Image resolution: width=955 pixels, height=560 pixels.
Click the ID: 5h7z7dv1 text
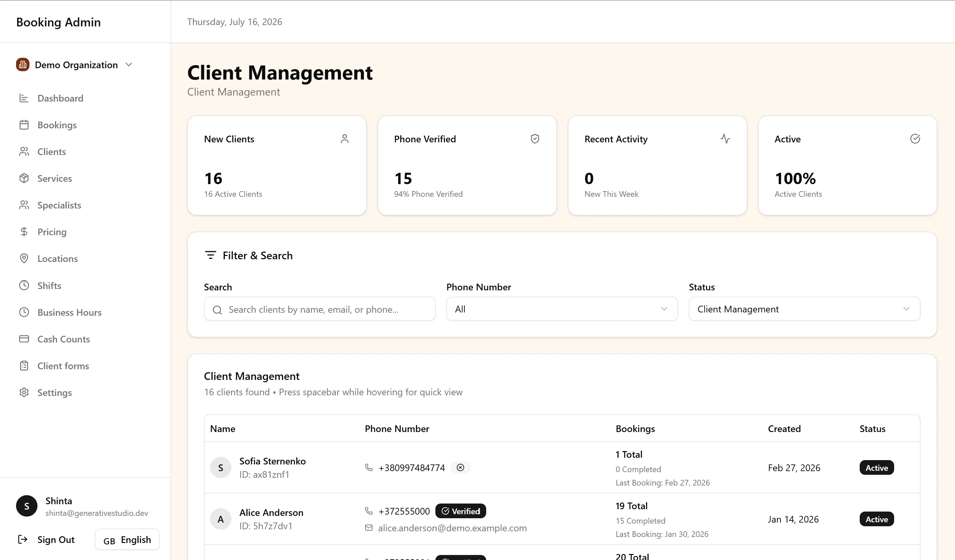[x=266, y=526]
